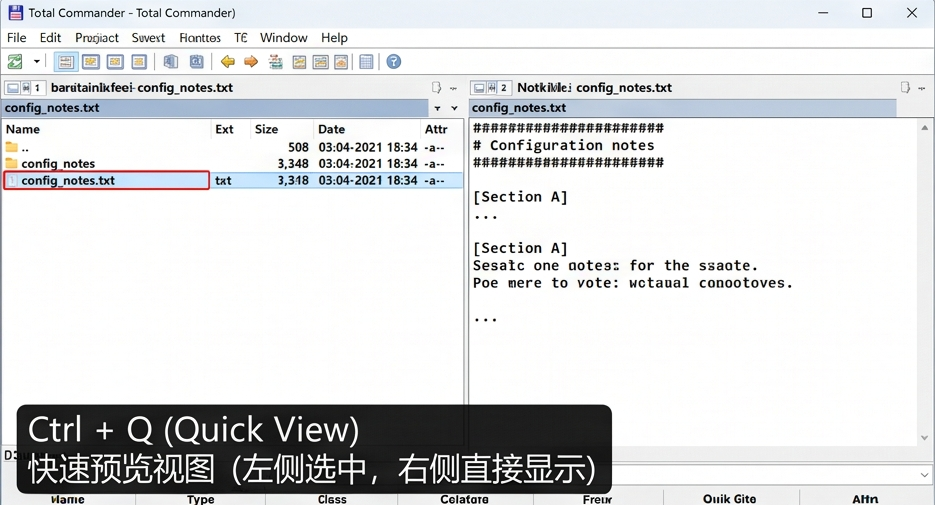The image size is (935, 505).
Task: Open the chevron dropdown in left path bar
Action: click(x=454, y=109)
